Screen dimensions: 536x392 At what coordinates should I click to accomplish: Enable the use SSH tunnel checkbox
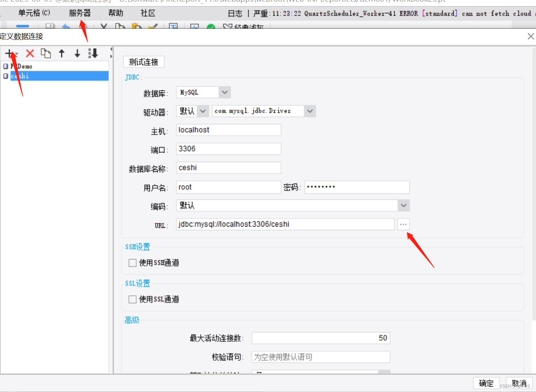click(132, 263)
